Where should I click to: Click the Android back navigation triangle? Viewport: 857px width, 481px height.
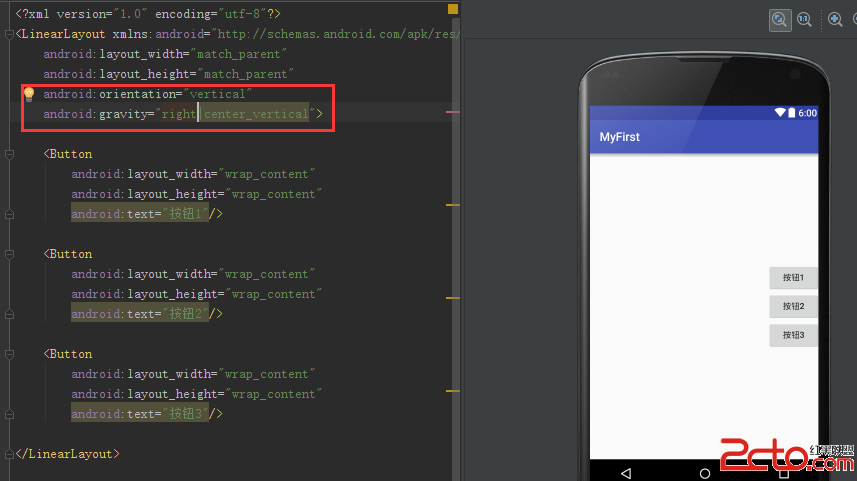coord(626,473)
